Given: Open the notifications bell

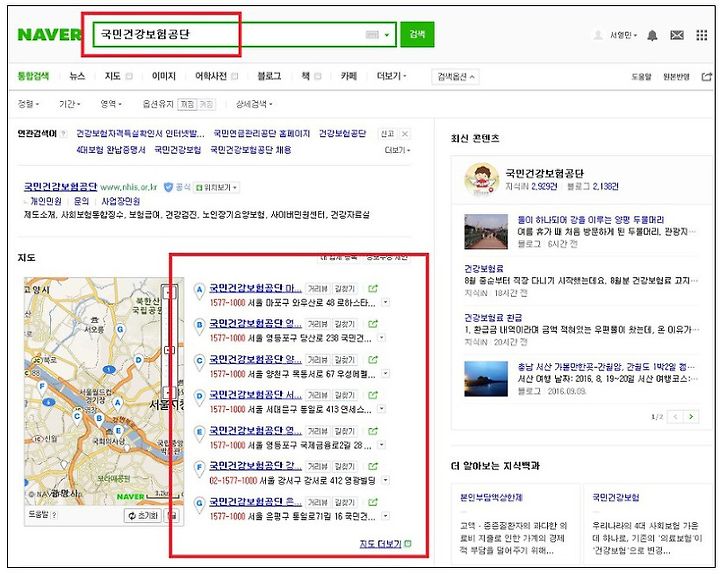Looking at the screenshot, I should click(652, 35).
